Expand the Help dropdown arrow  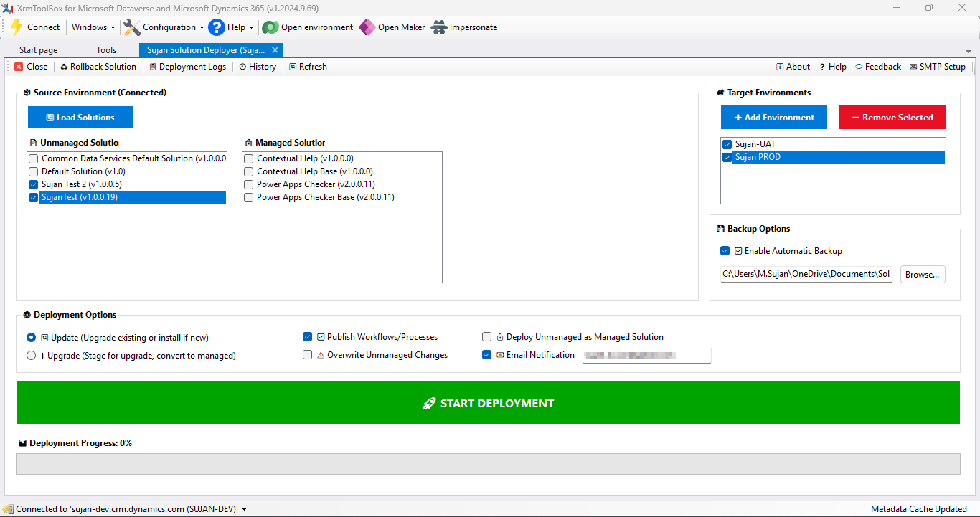pos(251,28)
